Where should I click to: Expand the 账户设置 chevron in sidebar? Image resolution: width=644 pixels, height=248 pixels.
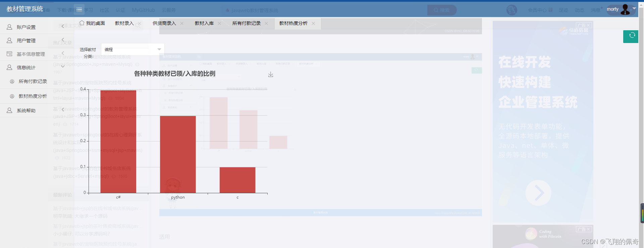[63, 26]
